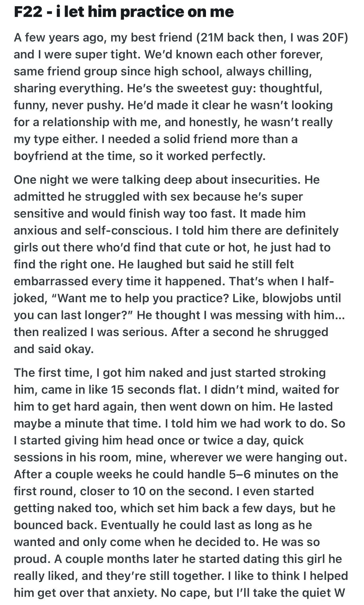This screenshot has width=364, height=605.
Task: Click the post title starting with "F22"
Action: click(x=124, y=12)
